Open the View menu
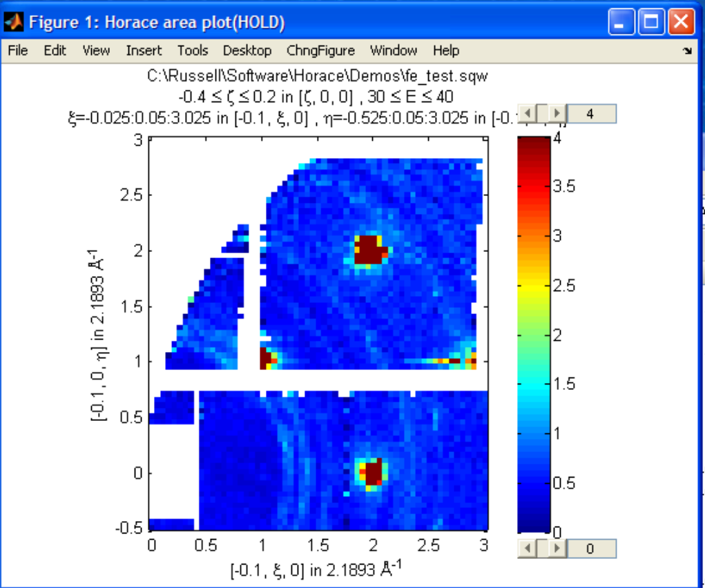The width and height of the screenshot is (705, 588). pos(96,50)
